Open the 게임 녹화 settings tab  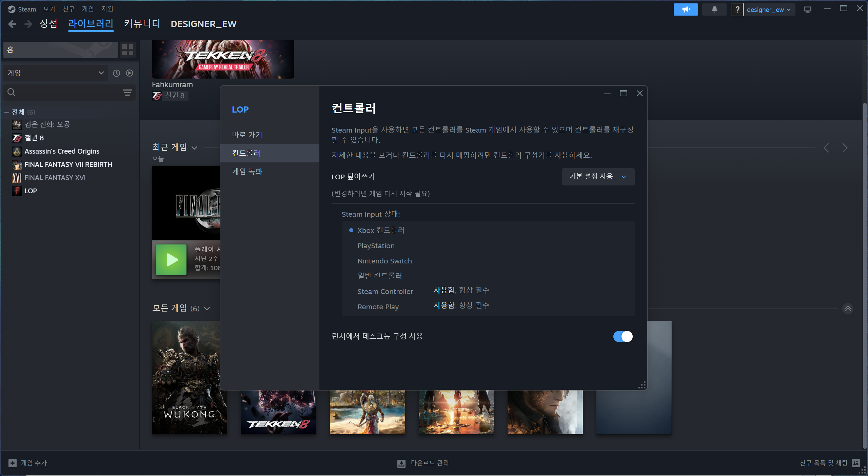[247, 172]
